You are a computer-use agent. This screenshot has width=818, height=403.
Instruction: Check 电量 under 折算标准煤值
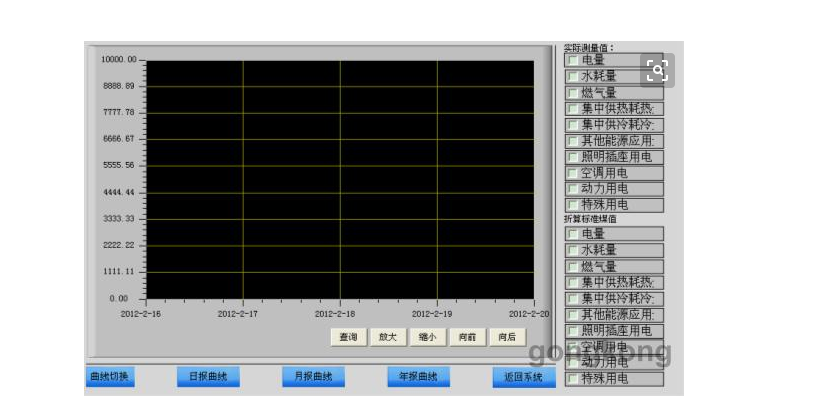click(573, 233)
